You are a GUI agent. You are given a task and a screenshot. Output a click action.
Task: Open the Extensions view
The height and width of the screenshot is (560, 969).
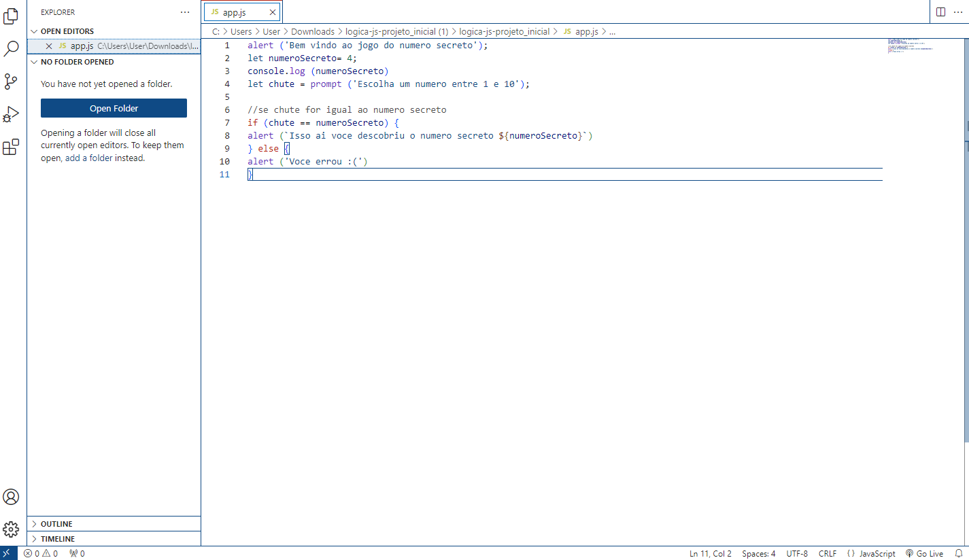click(11, 147)
